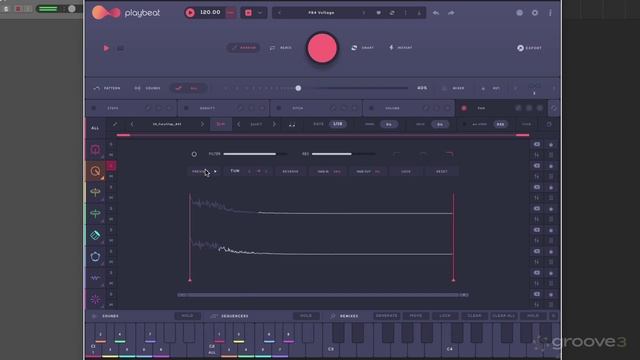Select the All tracks button in sidebar
This screenshot has height=360, width=640.
point(95,128)
